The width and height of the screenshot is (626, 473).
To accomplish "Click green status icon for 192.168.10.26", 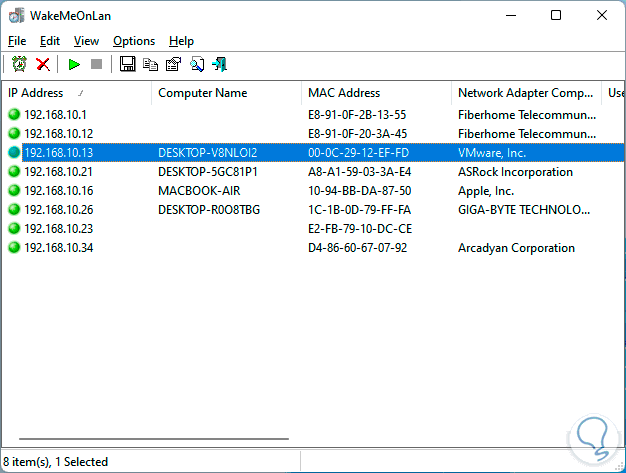I will [x=14, y=210].
